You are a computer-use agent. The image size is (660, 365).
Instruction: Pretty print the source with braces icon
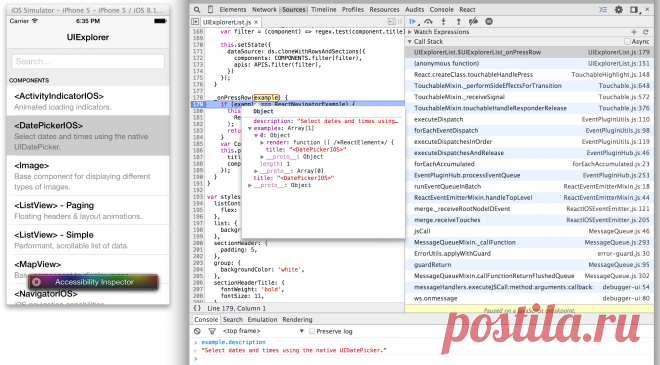point(197,308)
